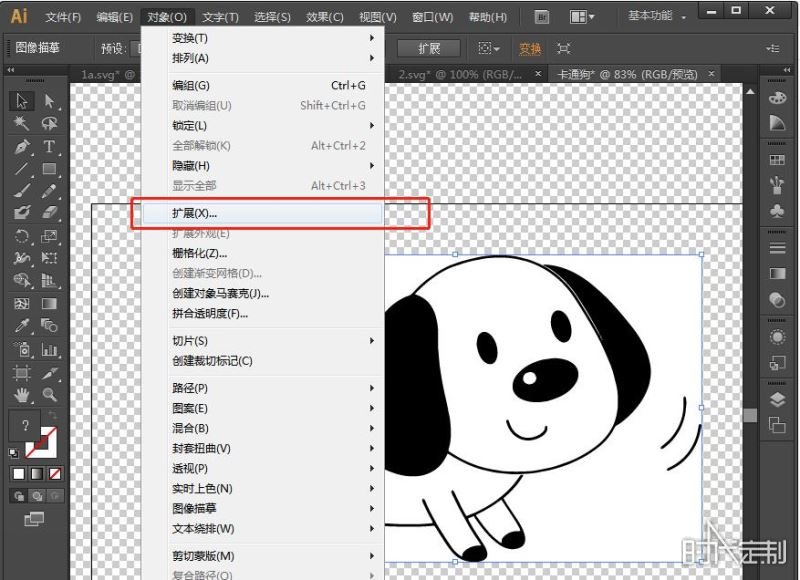800x580 pixels.
Task: Select the Column Graph tool
Action: pyautogui.click(x=49, y=349)
